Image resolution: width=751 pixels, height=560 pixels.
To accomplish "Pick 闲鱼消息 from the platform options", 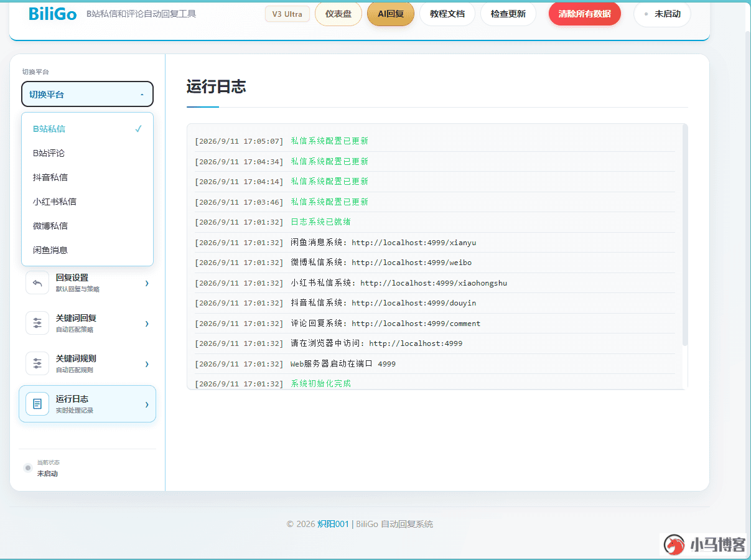I will [87, 250].
